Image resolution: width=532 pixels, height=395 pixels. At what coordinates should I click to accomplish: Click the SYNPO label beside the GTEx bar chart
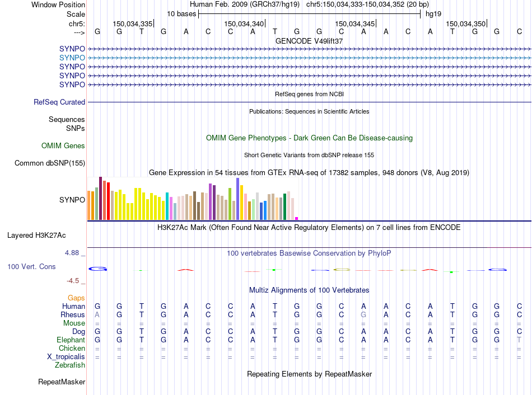tap(72, 200)
